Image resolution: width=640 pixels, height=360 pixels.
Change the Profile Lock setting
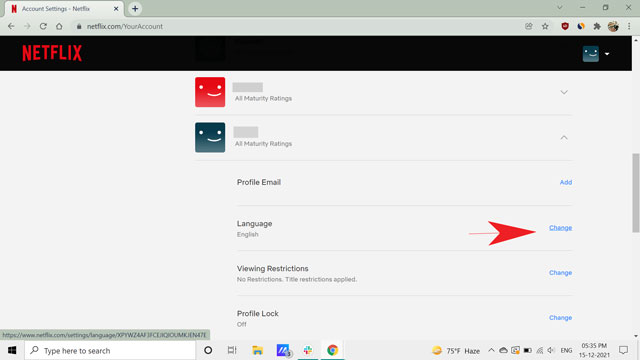(x=560, y=318)
